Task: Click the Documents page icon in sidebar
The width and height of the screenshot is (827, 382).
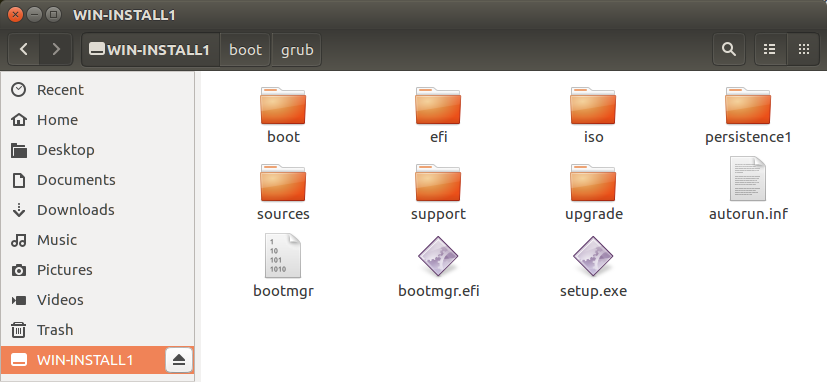Action: pos(18,180)
